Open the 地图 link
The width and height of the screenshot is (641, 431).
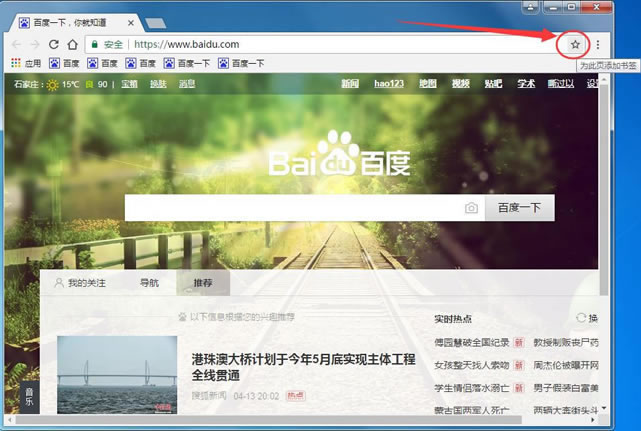[428, 83]
